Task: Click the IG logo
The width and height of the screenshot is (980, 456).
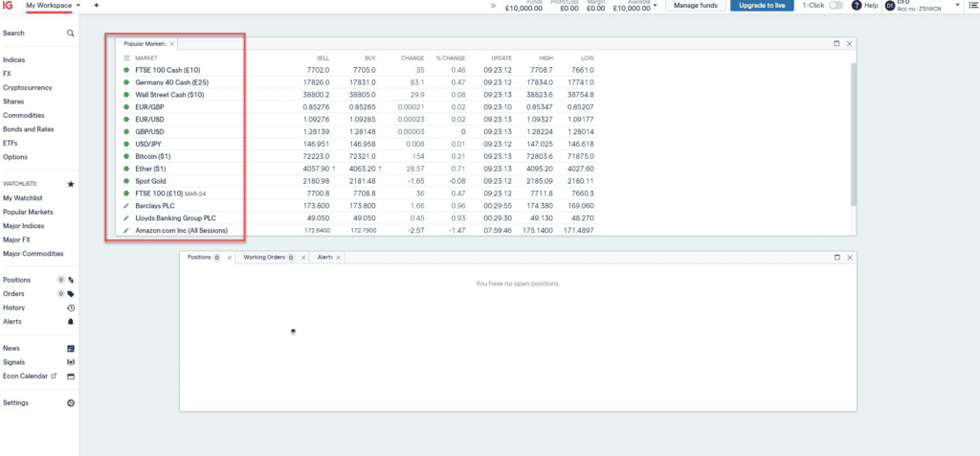Action: pos(8,5)
